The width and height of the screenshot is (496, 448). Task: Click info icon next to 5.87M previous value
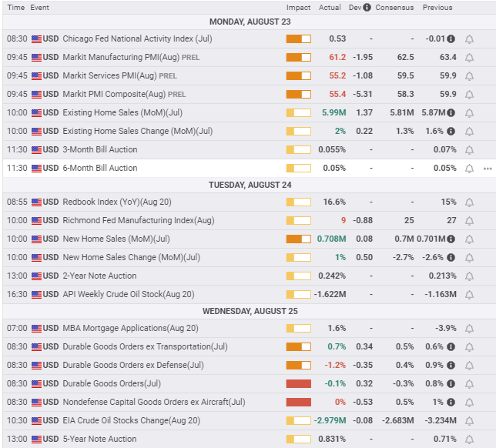[451, 112]
